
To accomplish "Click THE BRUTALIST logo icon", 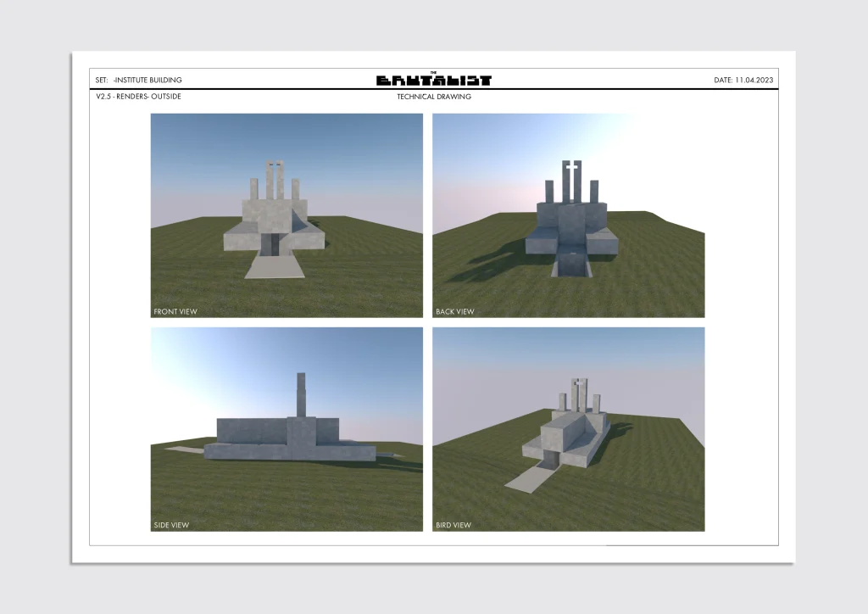I will point(435,78).
